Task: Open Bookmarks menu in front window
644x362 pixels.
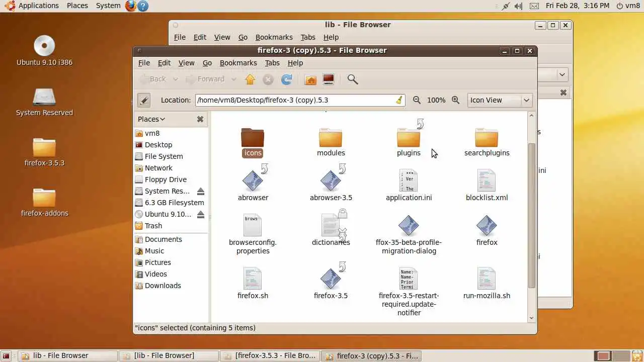Action: pyautogui.click(x=238, y=63)
